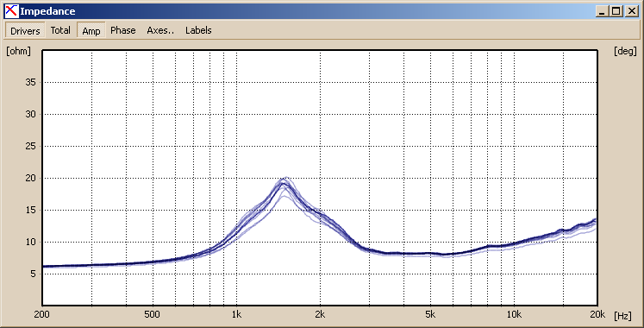Click the 1k frequency axis label
Screen dimensions: 644x328
[x=236, y=315]
